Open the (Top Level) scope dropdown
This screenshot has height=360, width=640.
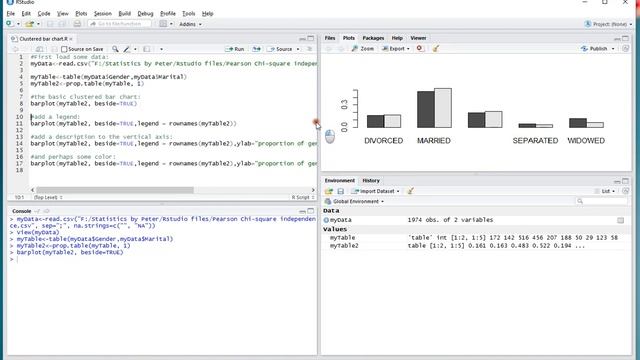click(48, 197)
